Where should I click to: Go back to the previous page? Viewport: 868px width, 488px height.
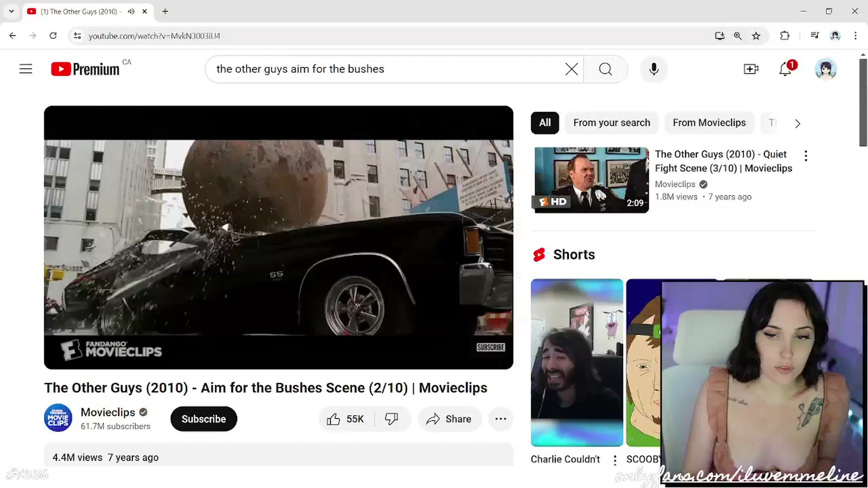point(13,36)
